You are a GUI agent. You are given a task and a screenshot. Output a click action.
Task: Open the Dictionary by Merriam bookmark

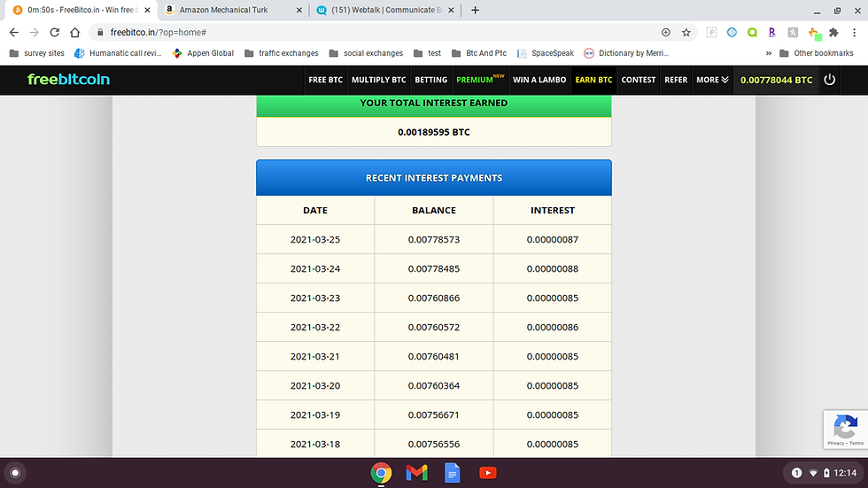[627, 53]
